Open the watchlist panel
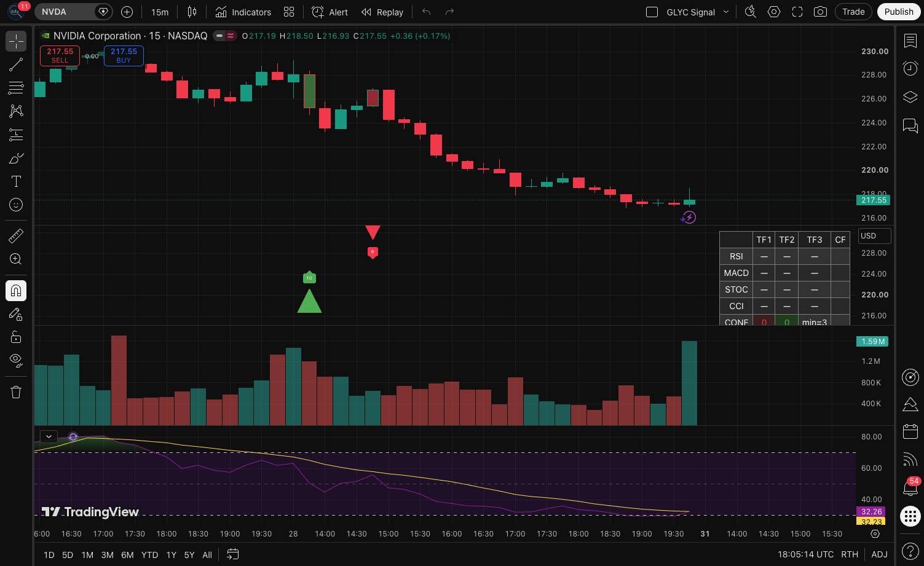924x566 pixels. (910, 41)
